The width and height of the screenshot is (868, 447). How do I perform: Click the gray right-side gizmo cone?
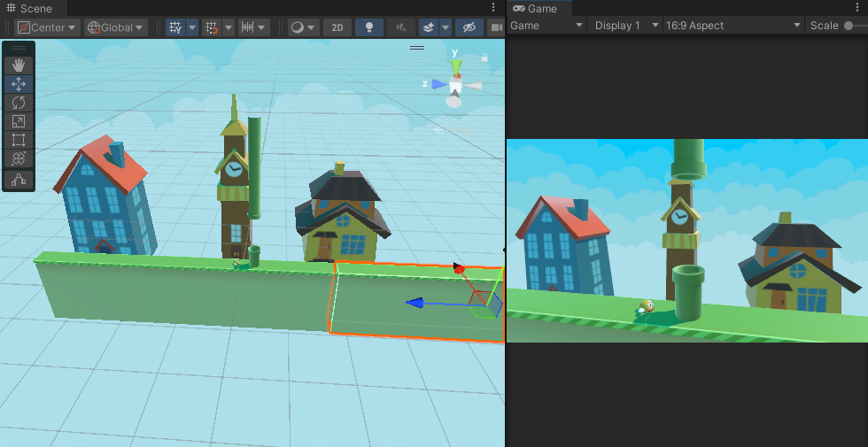point(473,86)
